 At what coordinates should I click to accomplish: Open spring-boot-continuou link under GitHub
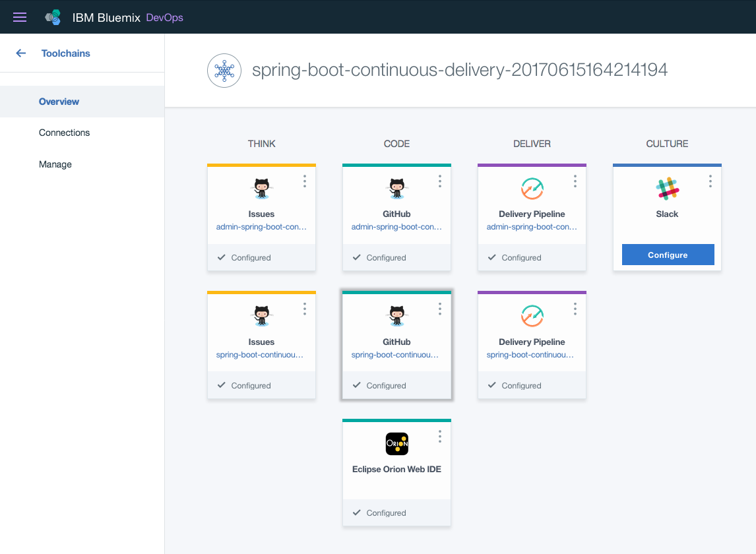(395, 354)
